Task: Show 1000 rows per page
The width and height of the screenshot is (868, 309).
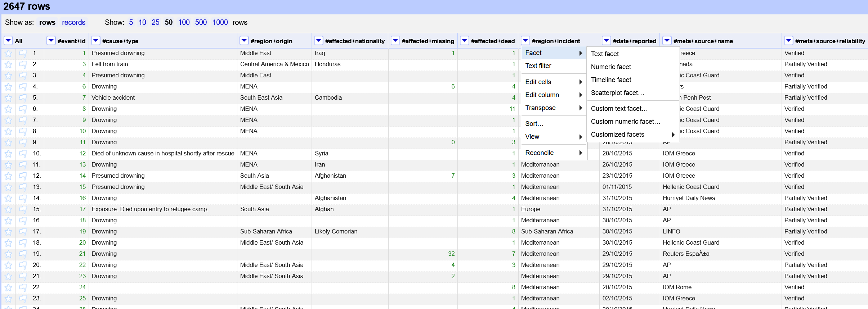Action: (x=220, y=22)
